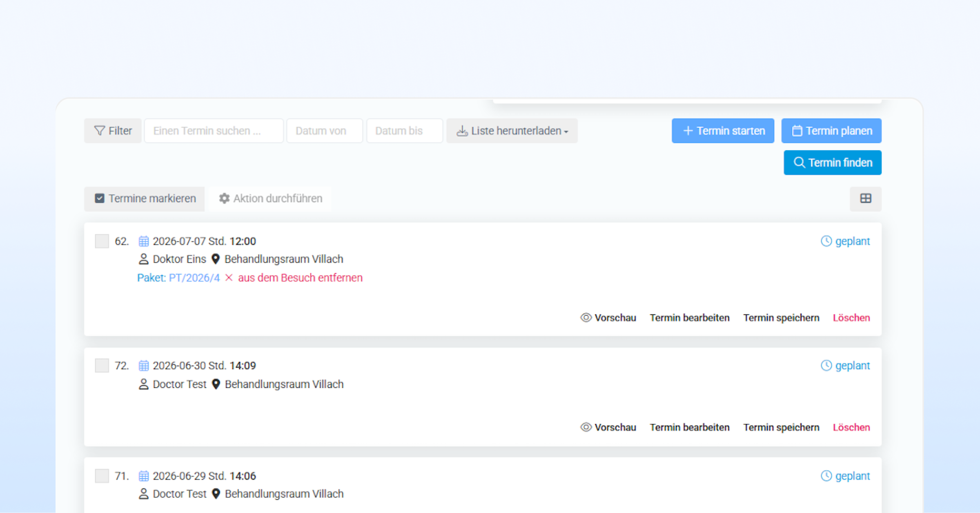Click the red X beside the package link
Image resolution: width=980 pixels, height=513 pixels.
(229, 278)
